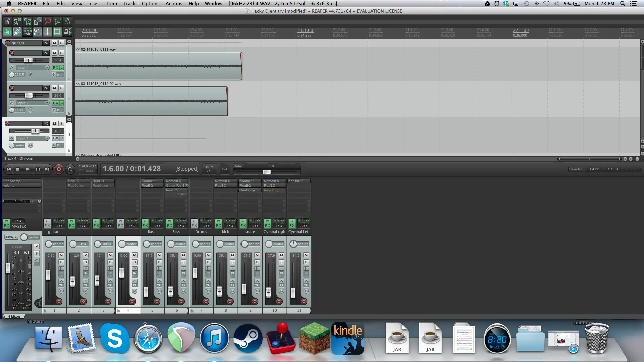The width and height of the screenshot is (644, 362).
Task: Toggle the metronome icon
Action: click(x=67, y=22)
